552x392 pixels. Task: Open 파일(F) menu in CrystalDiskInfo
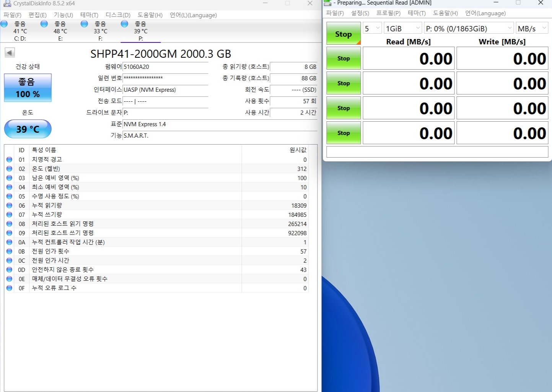12,15
